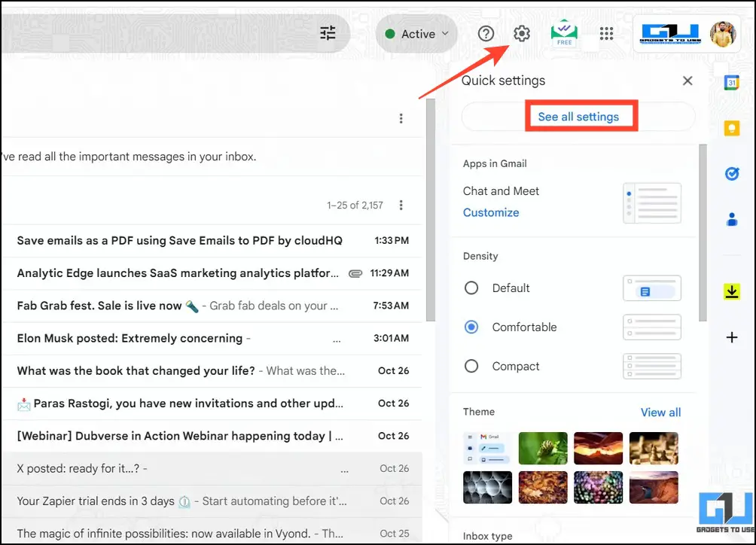Open the account profile avatar

(x=722, y=34)
